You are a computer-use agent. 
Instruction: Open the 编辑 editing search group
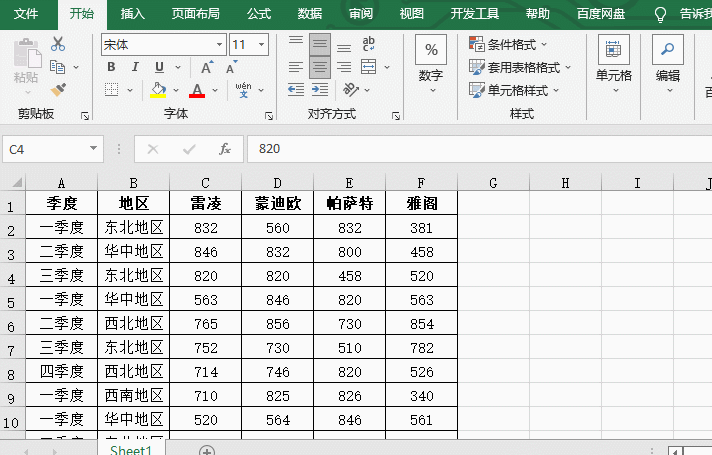[x=668, y=64]
